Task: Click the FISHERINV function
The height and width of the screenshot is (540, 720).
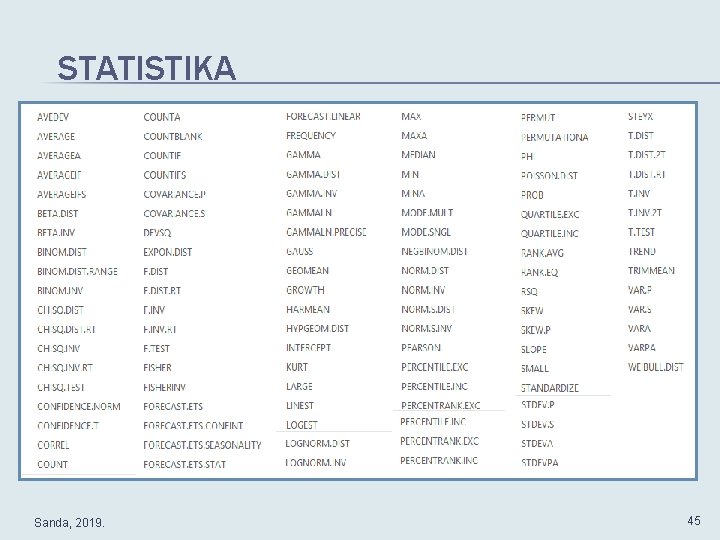Action: 164,387
